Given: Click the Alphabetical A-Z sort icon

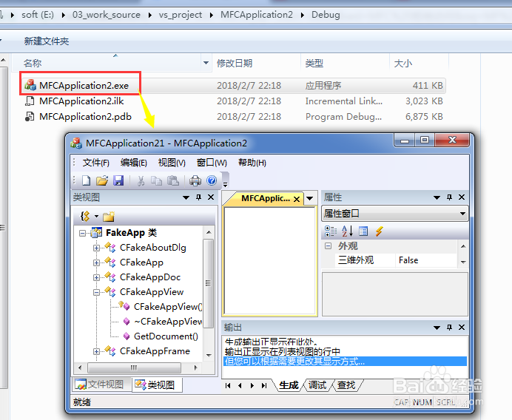Looking at the screenshot, I should (x=347, y=231).
